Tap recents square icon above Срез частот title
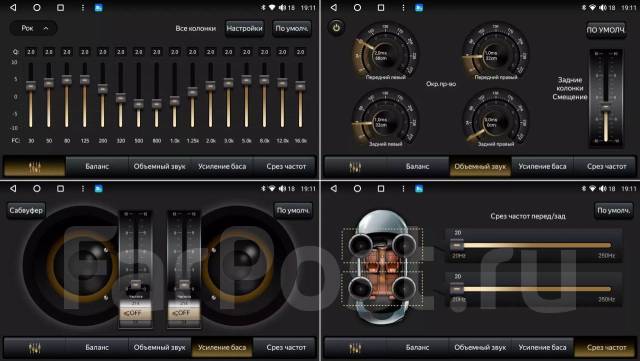Image resolution: width=640 pixels, height=361 pixels. click(381, 188)
